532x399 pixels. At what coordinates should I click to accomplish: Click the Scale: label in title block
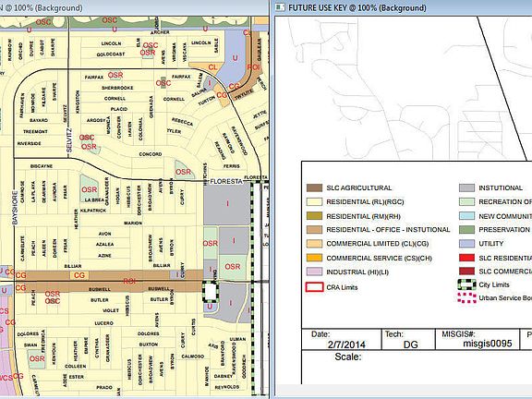(x=348, y=357)
